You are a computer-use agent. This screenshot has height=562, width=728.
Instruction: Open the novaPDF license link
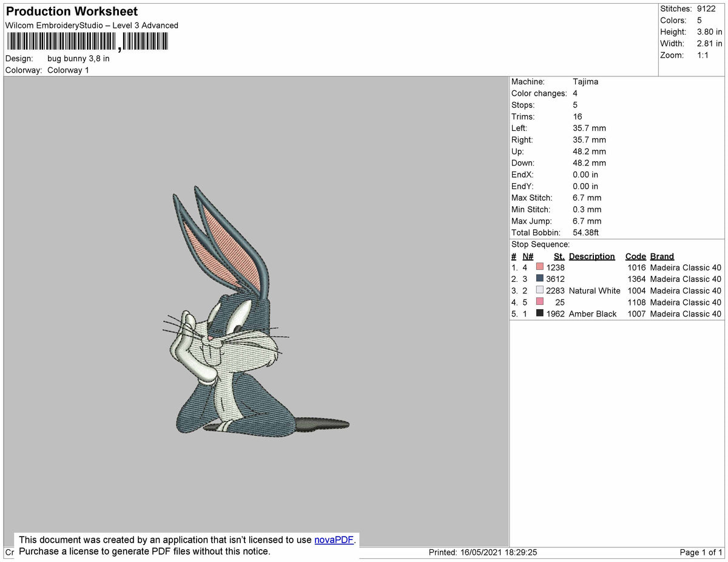click(x=333, y=540)
